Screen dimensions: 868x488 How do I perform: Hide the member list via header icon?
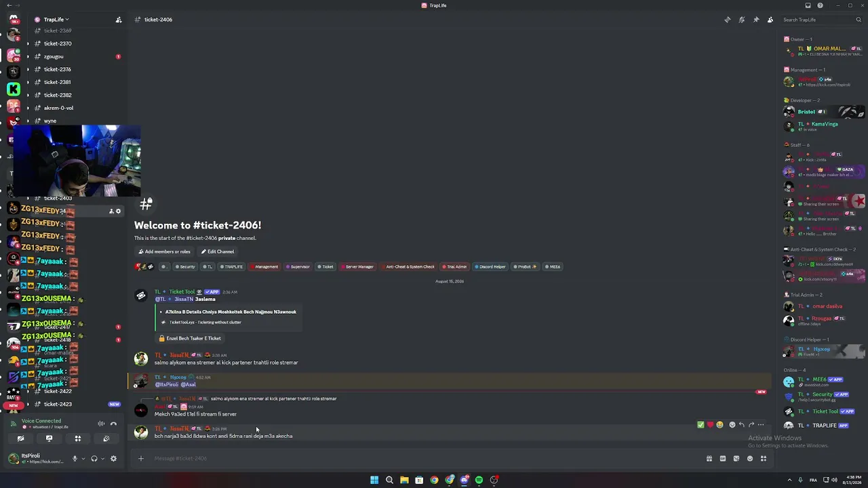pyautogui.click(x=770, y=20)
